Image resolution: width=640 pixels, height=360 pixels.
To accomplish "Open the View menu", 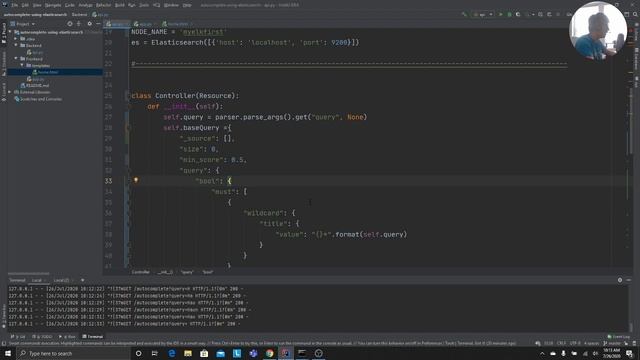I will tap(37, 5).
